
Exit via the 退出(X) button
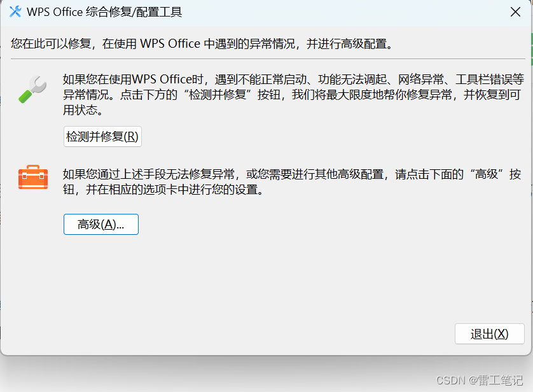(x=490, y=334)
